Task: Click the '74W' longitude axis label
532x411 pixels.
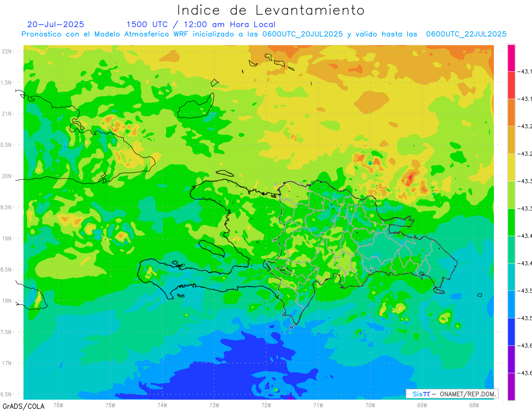Action: coord(162,405)
